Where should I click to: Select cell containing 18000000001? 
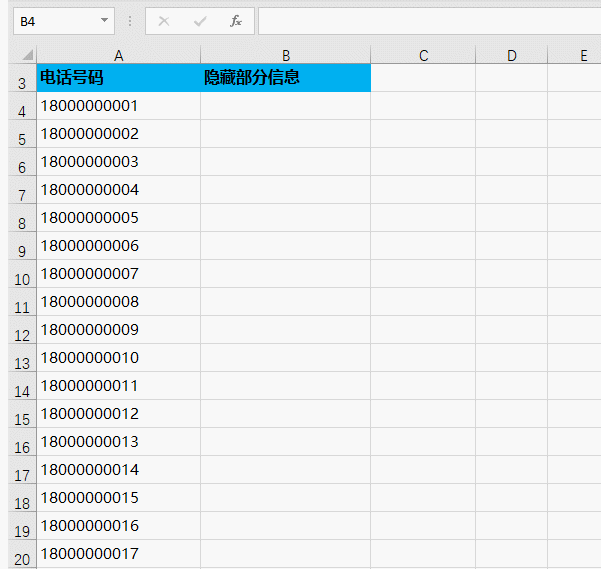pyautogui.click(x=118, y=106)
